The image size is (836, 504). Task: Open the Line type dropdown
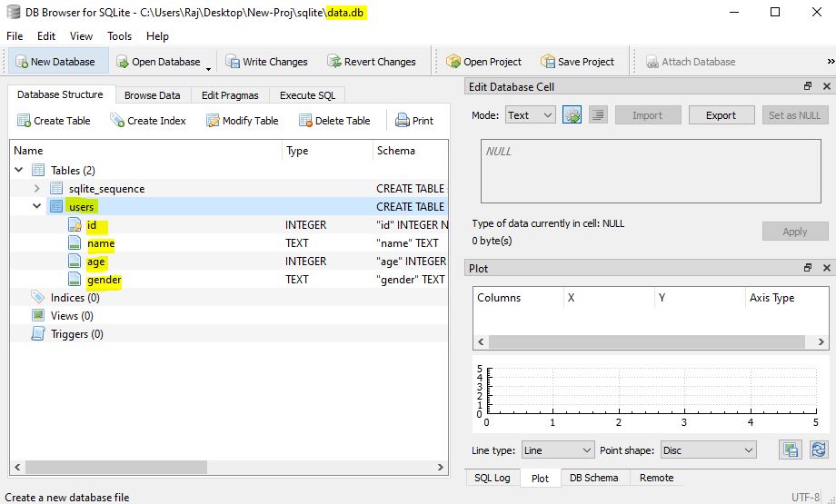click(x=557, y=450)
